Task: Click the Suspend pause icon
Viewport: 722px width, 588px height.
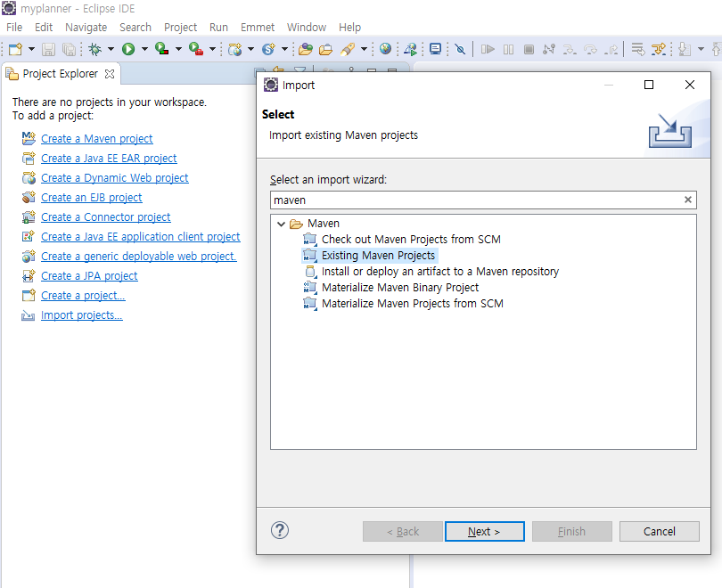Action: (508, 49)
